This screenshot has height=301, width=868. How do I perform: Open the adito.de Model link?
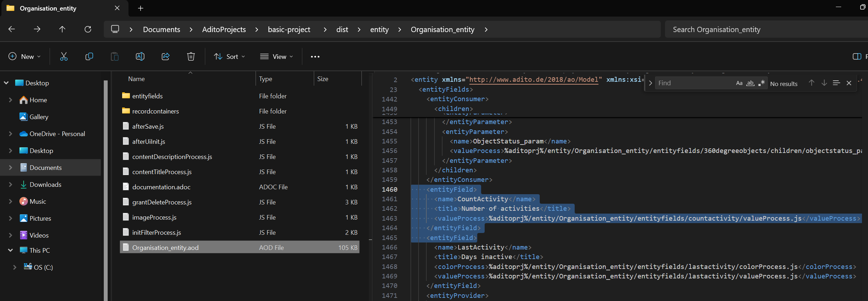tap(534, 80)
